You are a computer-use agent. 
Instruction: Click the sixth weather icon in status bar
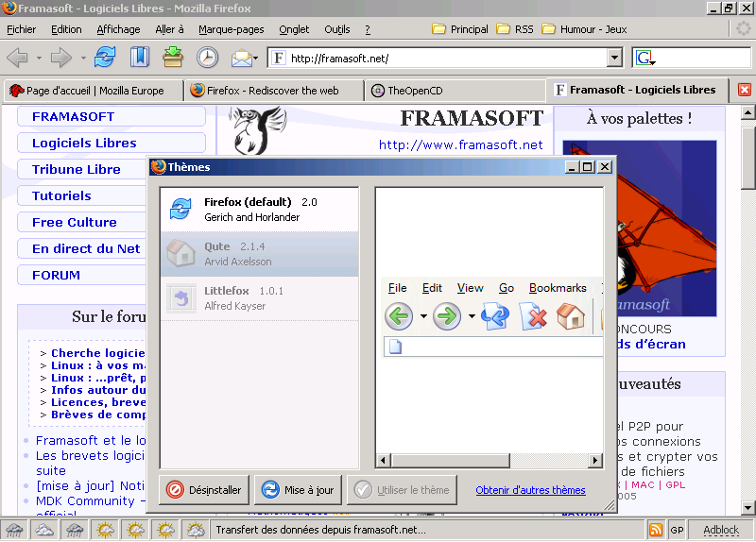(166, 530)
